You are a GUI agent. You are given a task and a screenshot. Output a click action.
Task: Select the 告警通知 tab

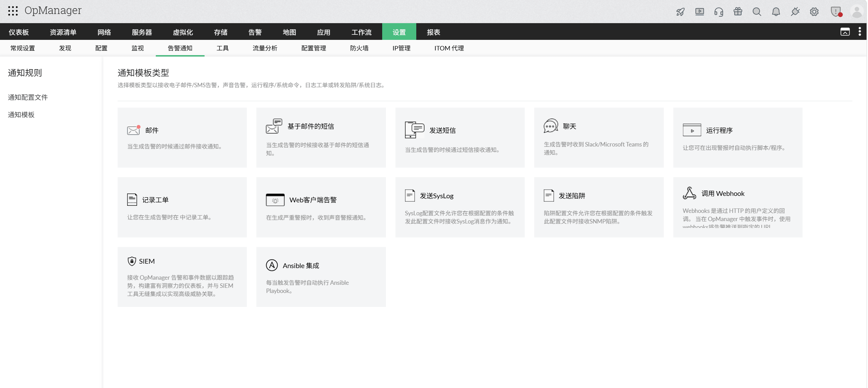(180, 48)
